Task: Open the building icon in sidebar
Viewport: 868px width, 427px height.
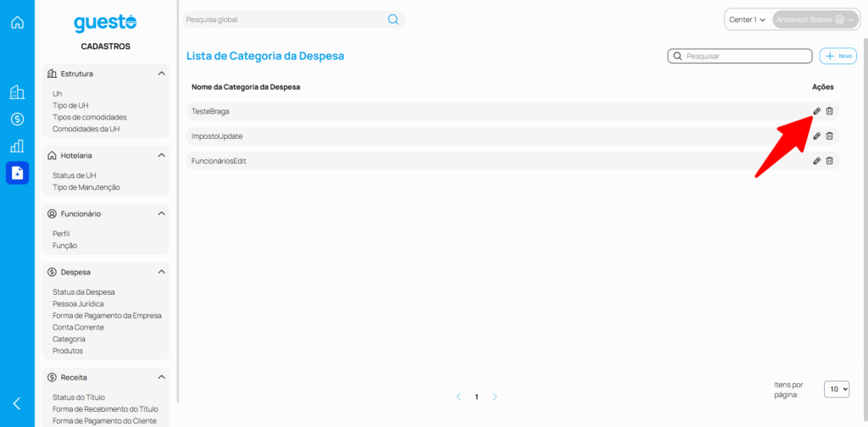Action: click(x=17, y=92)
